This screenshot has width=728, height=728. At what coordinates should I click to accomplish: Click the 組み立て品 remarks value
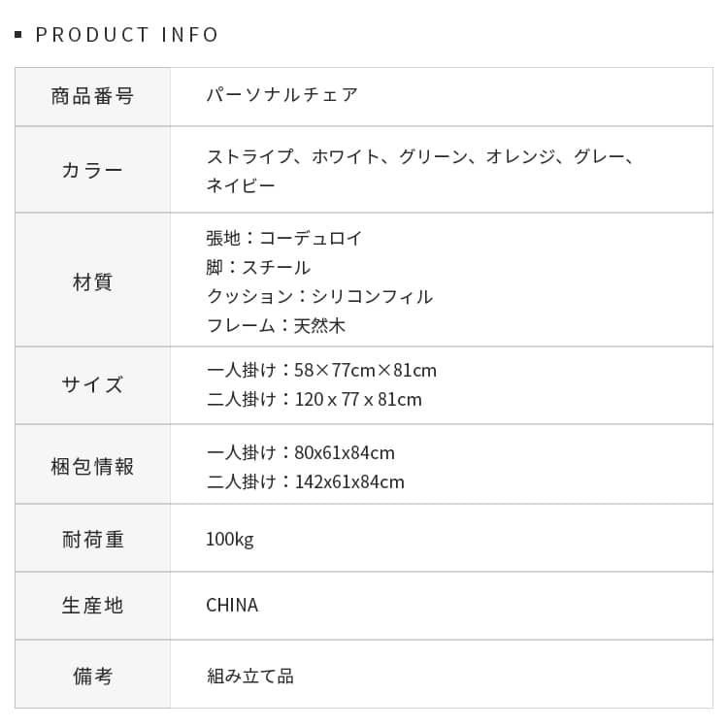click(x=249, y=676)
